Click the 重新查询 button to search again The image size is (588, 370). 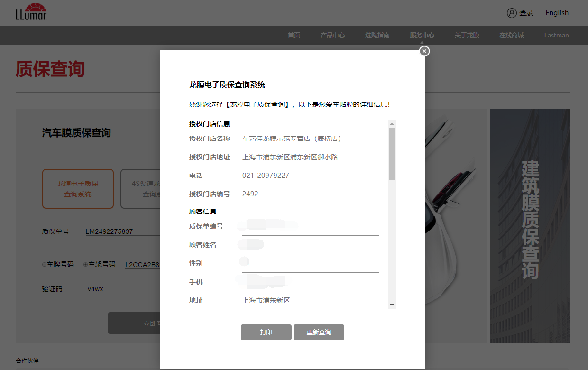pos(319,332)
